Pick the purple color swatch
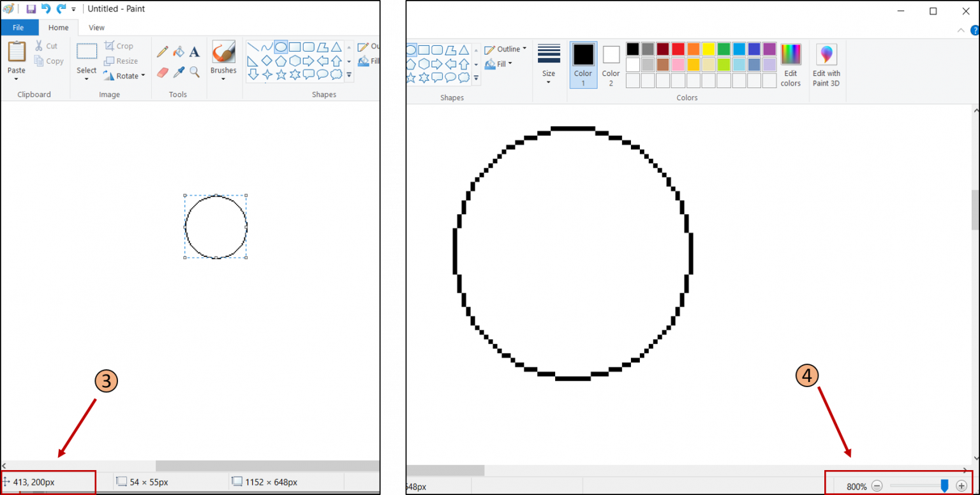The width and height of the screenshot is (980, 495). pos(769,49)
